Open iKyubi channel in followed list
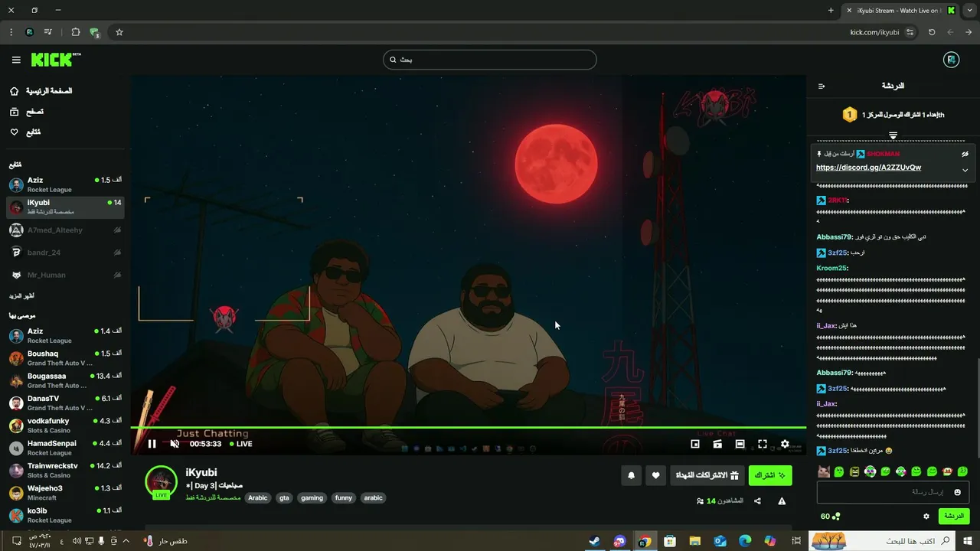 click(65, 207)
